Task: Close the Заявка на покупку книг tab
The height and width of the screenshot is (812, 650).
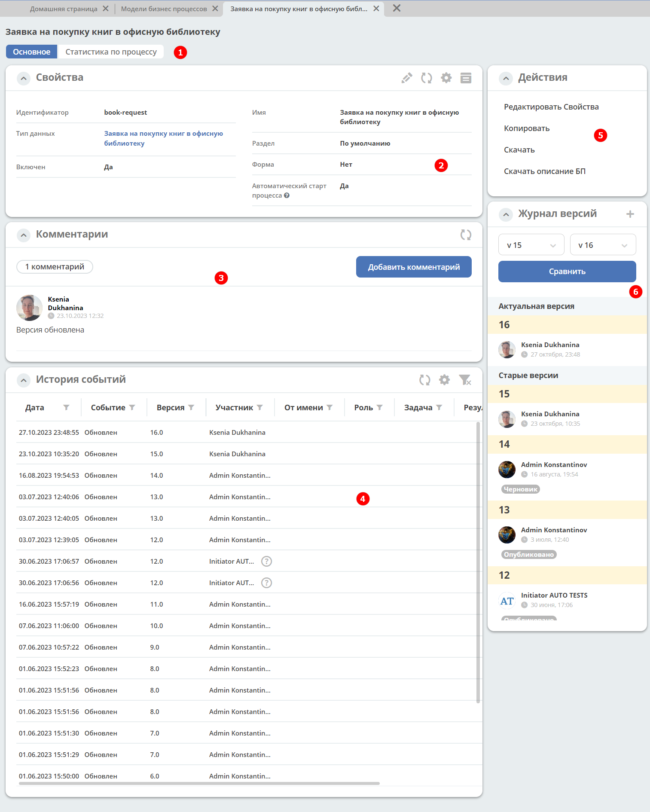Action: coord(376,9)
